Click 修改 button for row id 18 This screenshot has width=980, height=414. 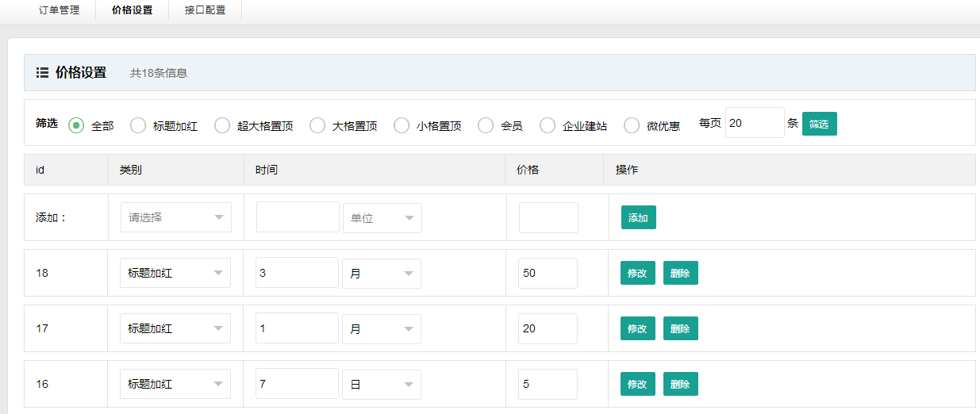point(637,273)
